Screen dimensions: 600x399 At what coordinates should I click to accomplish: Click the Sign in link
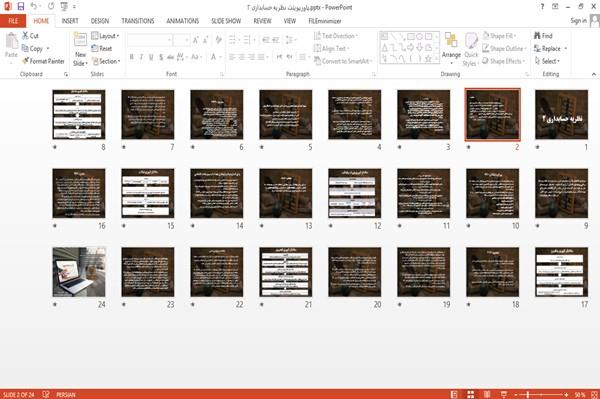[x=578, y=21]
